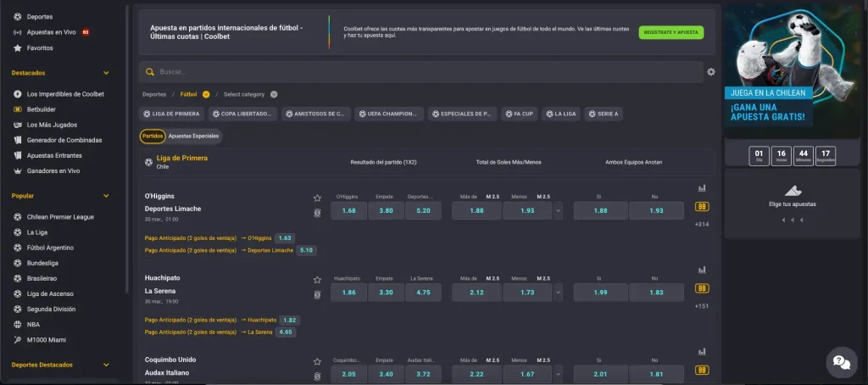This screenshot has height=385, width=868.
Task: Show +314 more markets for O'Higgins
Action: [702, 225]
